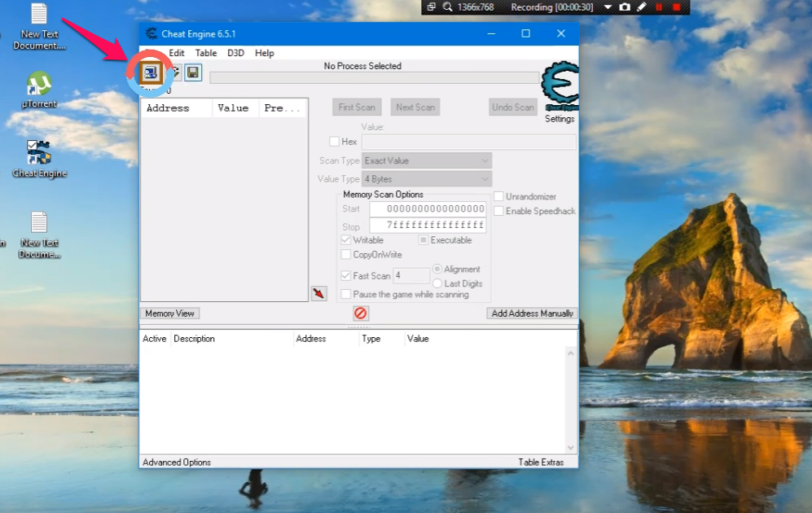Open Advanced Options
This screenshot has height=513, width=812.
[x=177, y=463]
